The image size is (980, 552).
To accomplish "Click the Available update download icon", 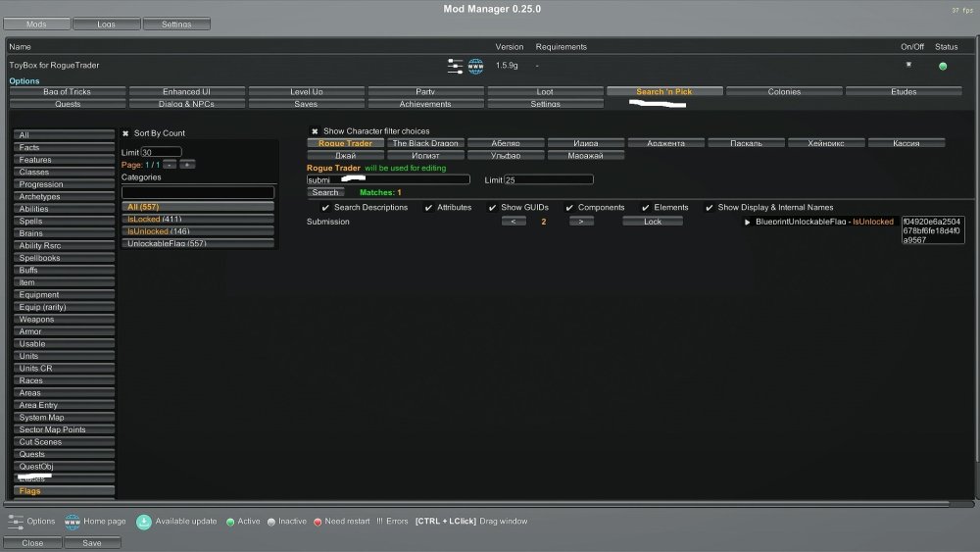I will pyautogui.click(x=144, y=521).
